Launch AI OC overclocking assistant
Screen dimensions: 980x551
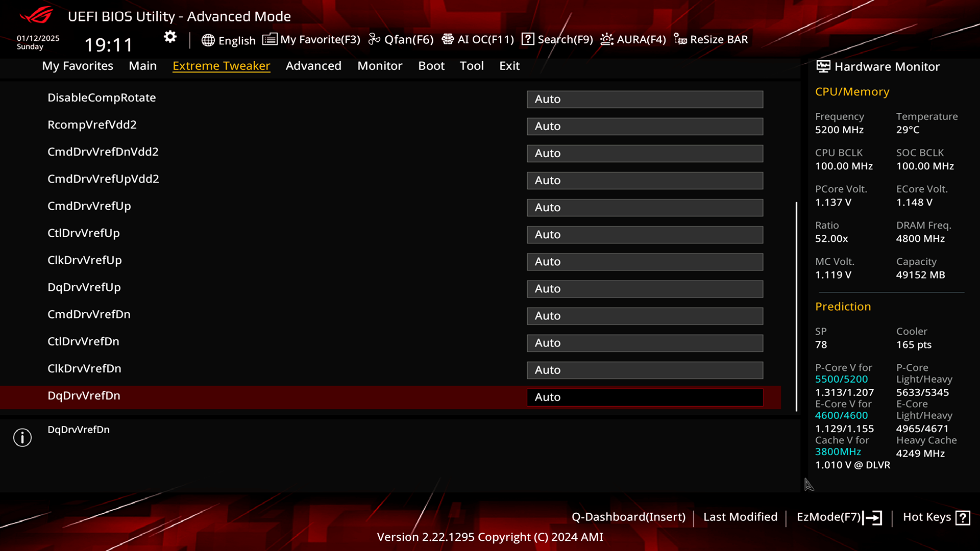[478, 39]
